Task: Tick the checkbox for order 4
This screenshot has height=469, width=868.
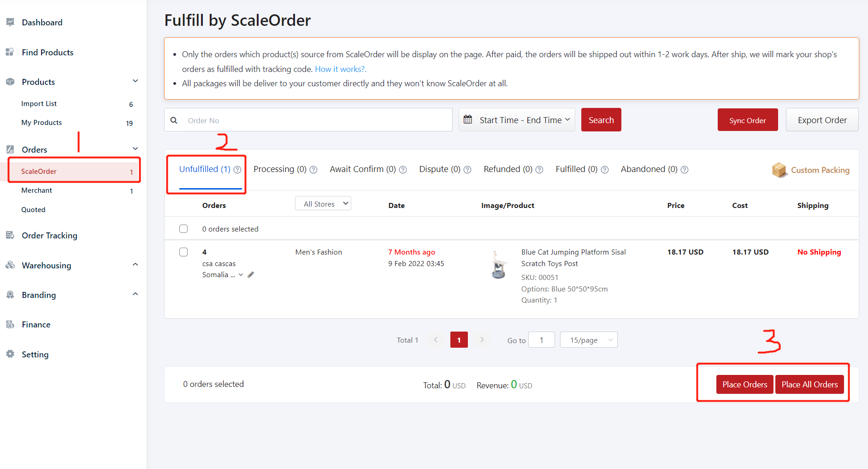Action: click(x=183, y=252)
